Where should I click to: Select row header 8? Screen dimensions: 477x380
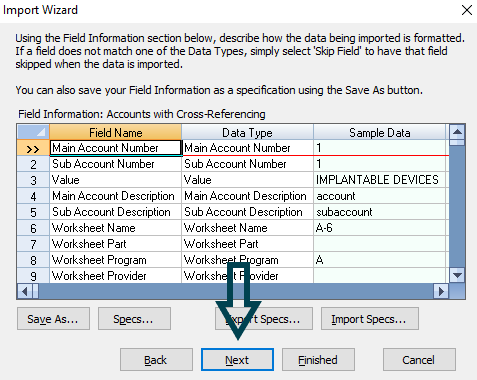[33, 260]
